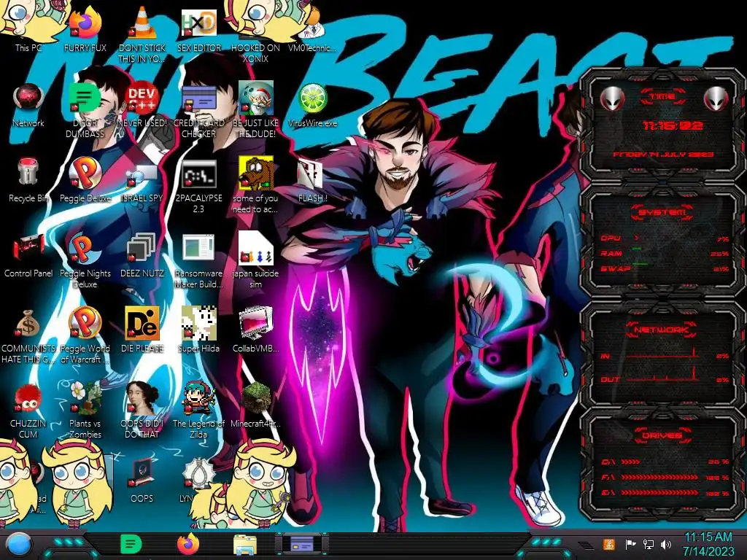
Task: Open 'some of you need to ac...' dog icon
Action: tap(255, 184)
